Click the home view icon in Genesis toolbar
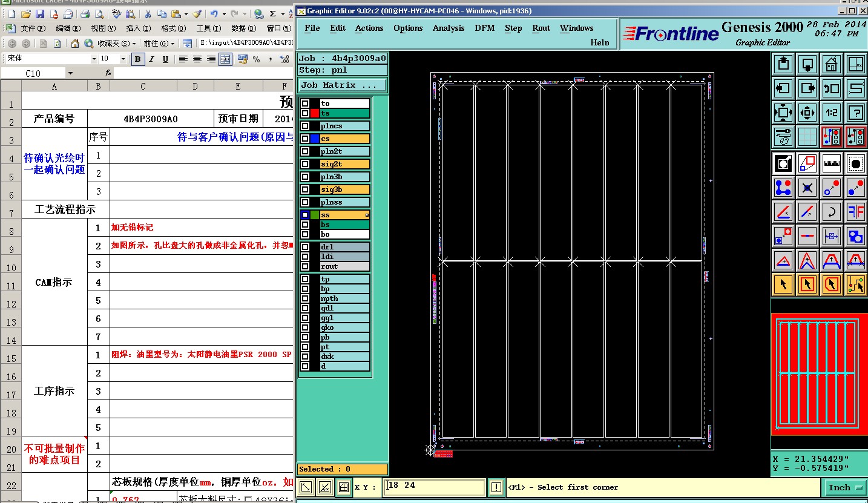This screenshot has width=868, height=503. 831,64
